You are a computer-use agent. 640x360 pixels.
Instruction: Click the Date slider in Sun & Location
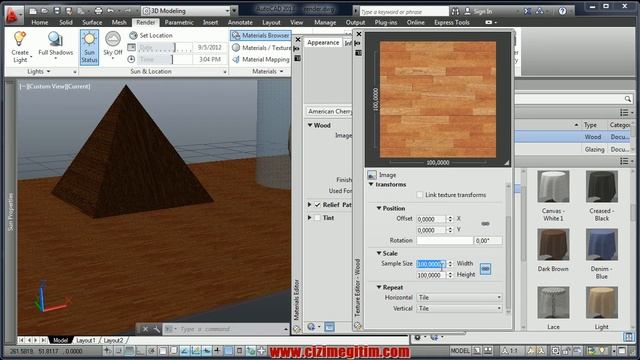(165, 48)
